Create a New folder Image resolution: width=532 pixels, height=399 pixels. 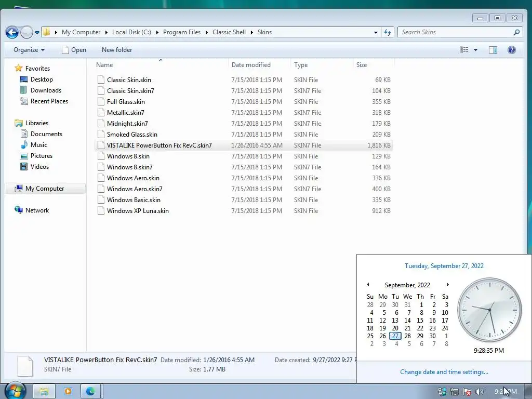click(x=117, y=50)
